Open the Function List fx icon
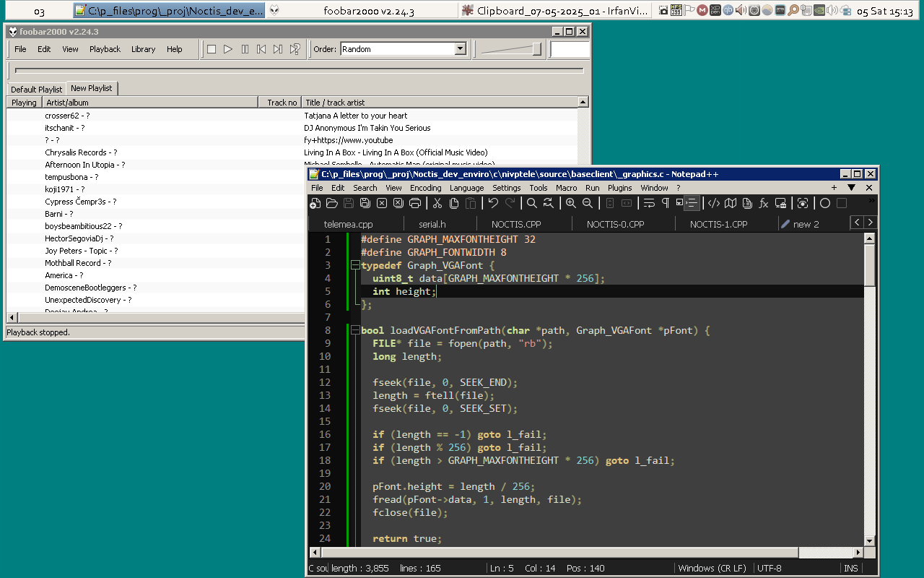The width and height of the screenshot is (924, 578). [x=764, y=204]
